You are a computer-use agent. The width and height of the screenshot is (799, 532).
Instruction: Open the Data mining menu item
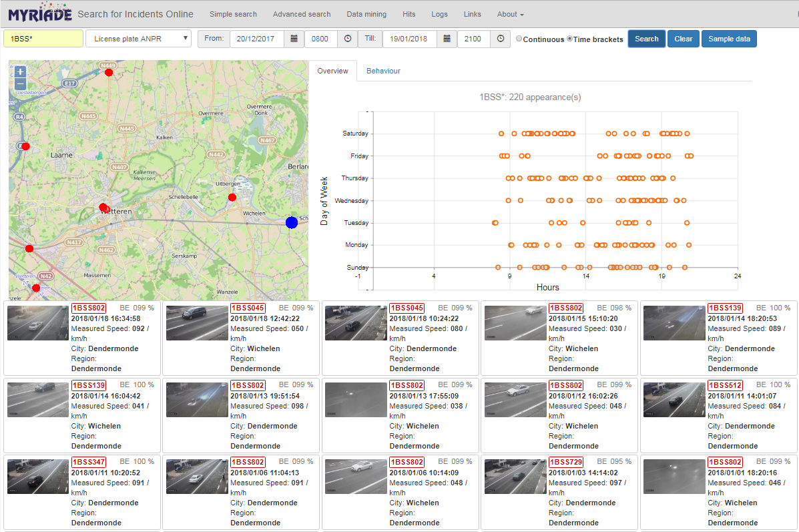pos(366,14)
